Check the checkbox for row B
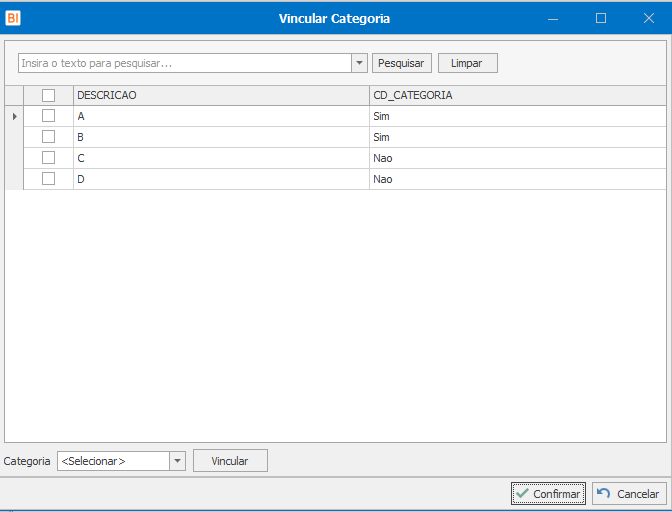Viewport: 672px width, 512px height. [48, 137]
